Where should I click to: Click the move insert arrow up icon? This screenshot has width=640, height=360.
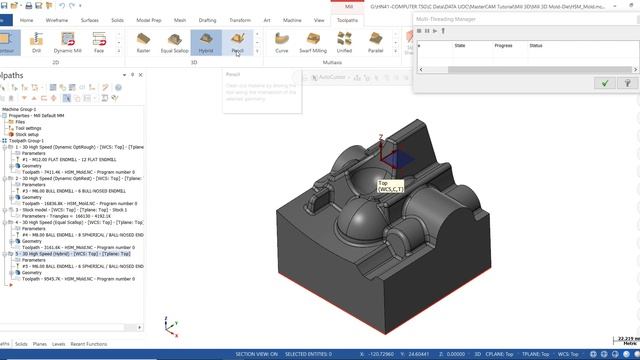[34, 98]
